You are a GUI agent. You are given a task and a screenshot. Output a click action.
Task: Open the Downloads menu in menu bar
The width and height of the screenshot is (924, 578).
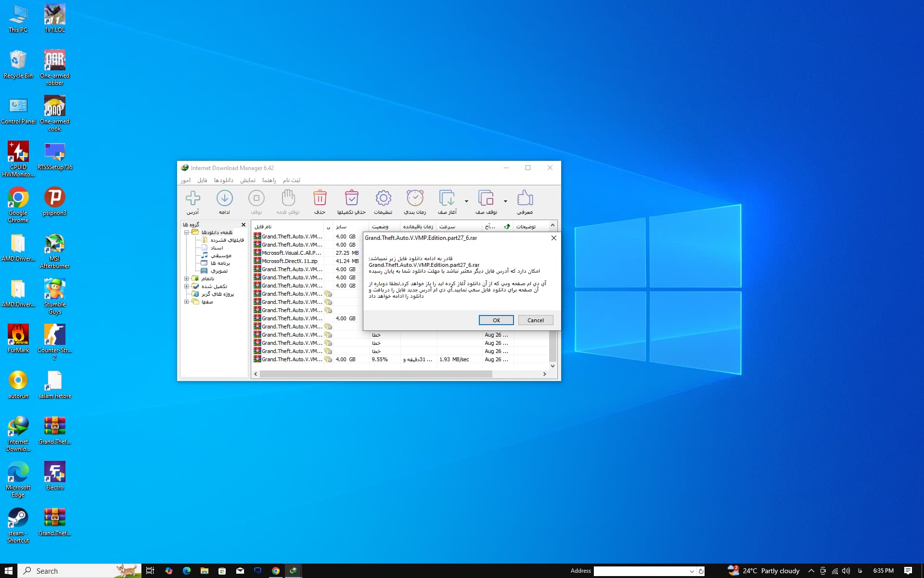pos(223,180)
